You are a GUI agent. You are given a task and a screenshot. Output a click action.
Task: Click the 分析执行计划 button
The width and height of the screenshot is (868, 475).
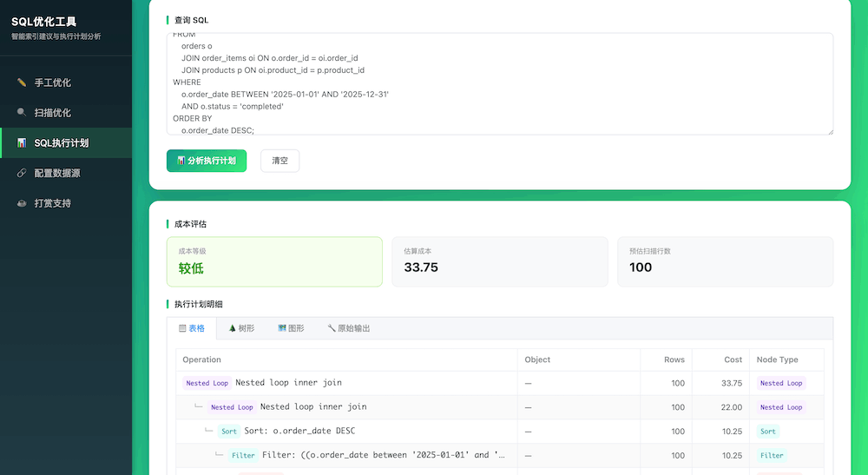coord(207,161)
